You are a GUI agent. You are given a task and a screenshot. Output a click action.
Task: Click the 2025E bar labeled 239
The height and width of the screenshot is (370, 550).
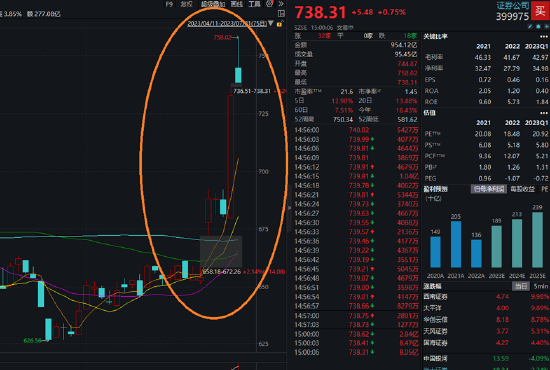tap(537, 240)
